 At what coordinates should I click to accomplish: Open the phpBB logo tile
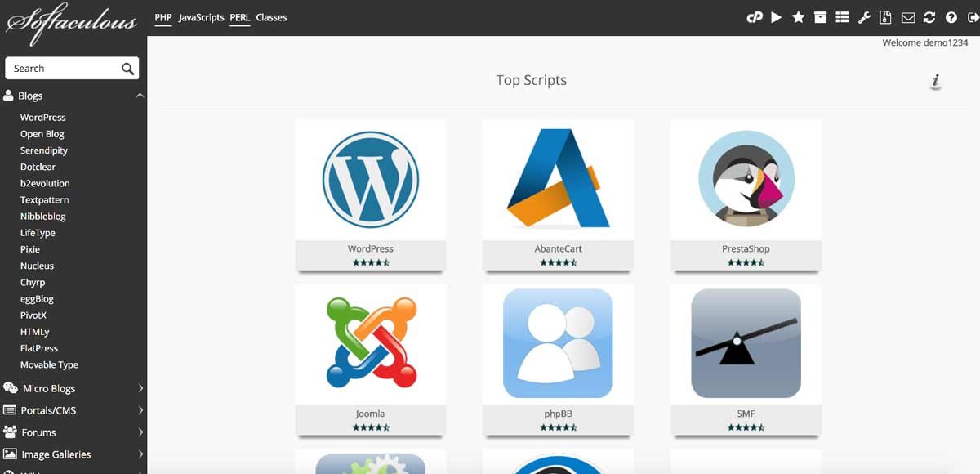558,343
